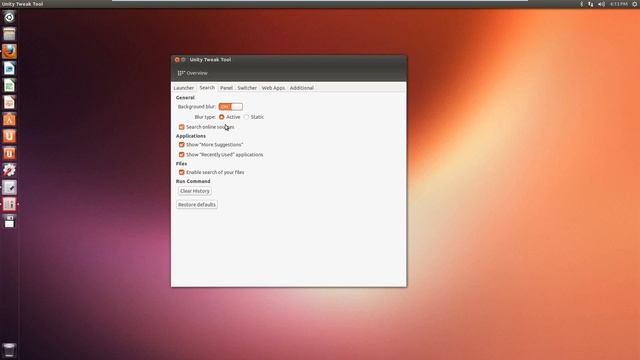Click the clock in the top panel
The image size is (640, 360).
(x=619, y=4)
